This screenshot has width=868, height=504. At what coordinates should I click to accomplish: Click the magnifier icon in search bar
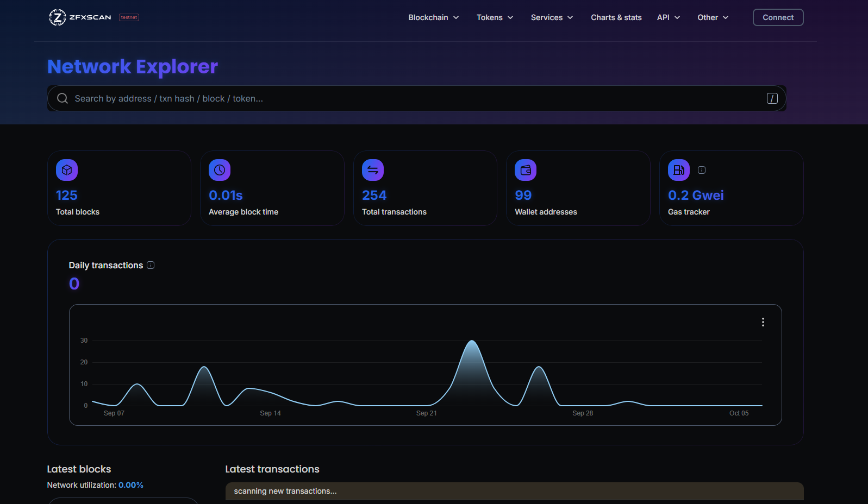tap(63, 98)
